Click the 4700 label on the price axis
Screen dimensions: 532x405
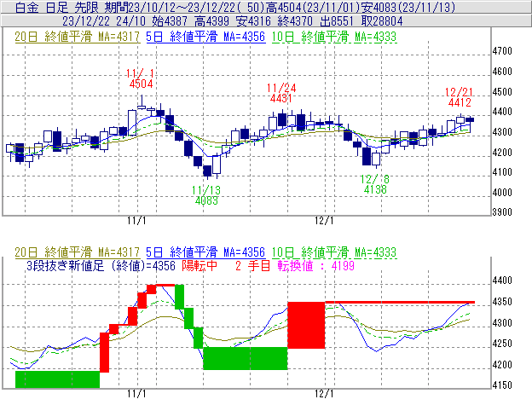(502, 51)
